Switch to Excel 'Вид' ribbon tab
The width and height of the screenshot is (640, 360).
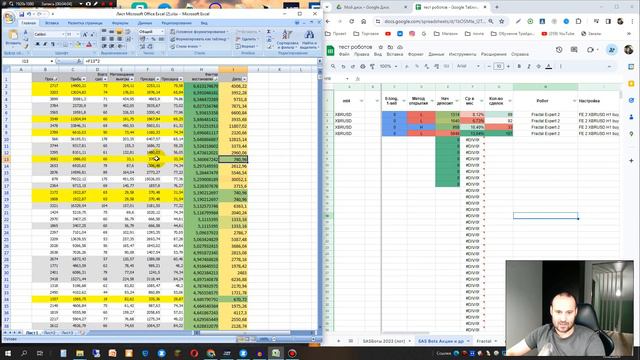click(x=204, y=23)
